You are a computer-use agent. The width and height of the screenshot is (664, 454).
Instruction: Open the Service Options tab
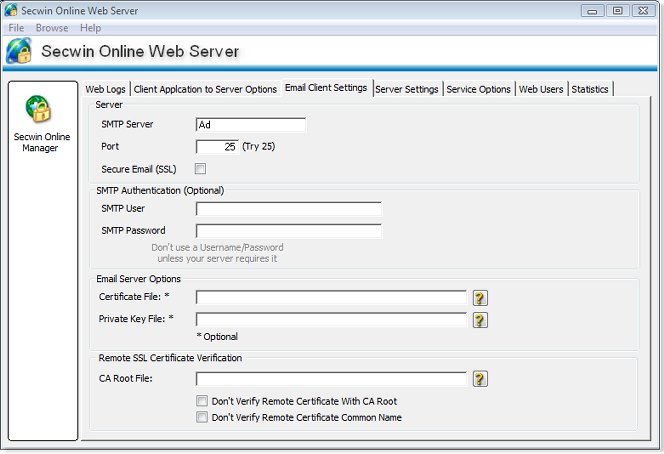(478, 89)
